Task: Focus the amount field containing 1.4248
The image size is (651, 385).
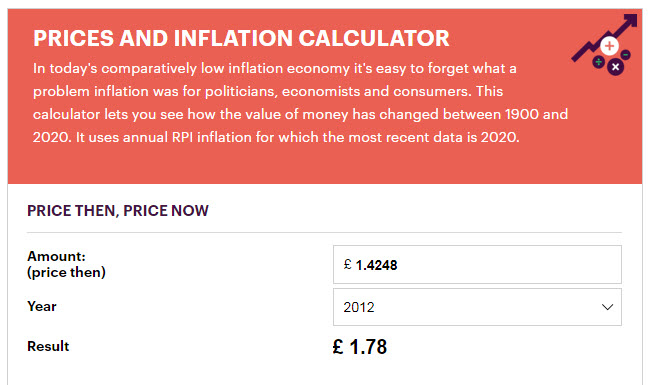Action: click(x=477, y=265)
